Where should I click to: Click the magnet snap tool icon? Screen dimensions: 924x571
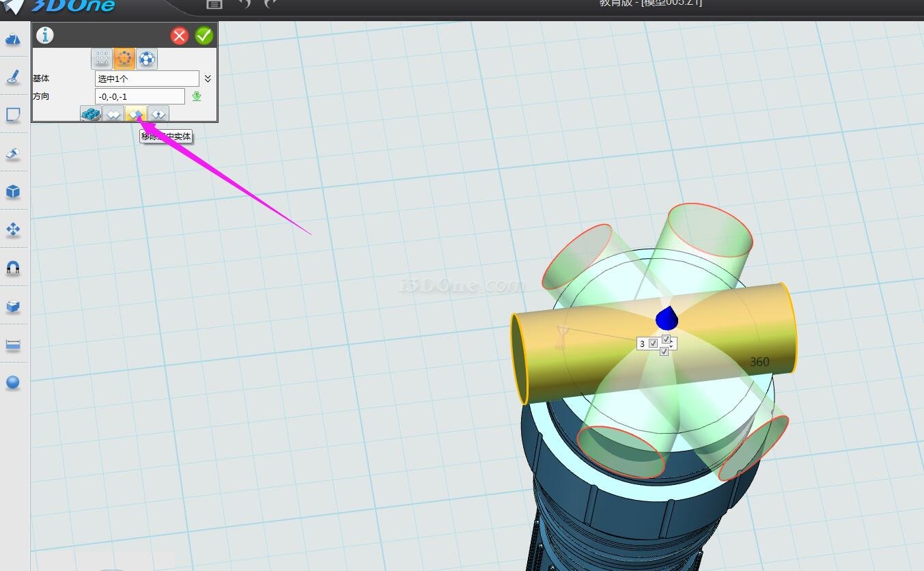click(13, 267)
